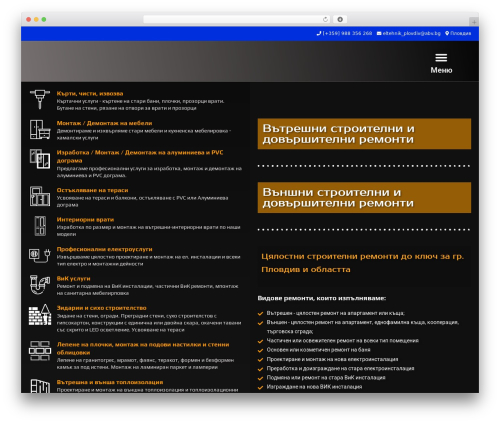Click the furniture icon for Монтаж / Демонтаж на мебели
This screenshot has width=500, height=423.
(x=40, y=129)
